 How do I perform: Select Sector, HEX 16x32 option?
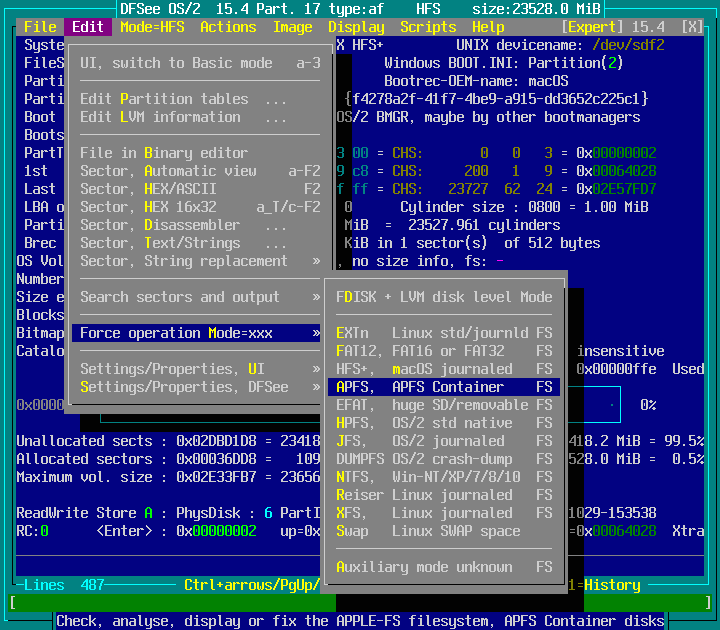[x=200, y=207]
